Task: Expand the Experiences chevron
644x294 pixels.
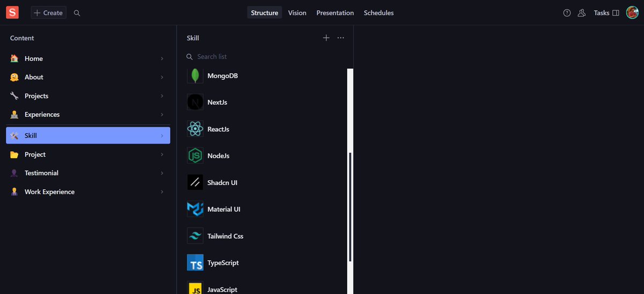Action: (162, 114)
